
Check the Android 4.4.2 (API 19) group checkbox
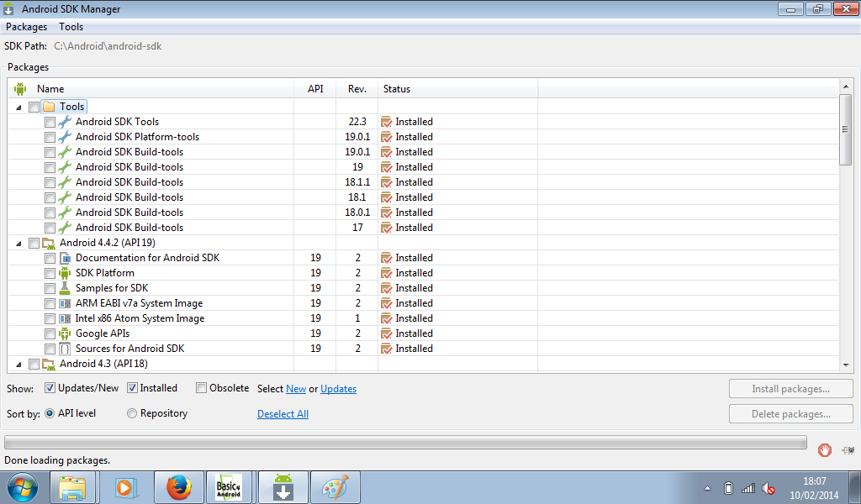tap(34, 243)
